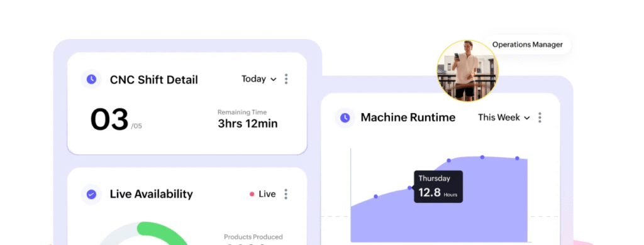Click the 03 shift count value
The width and height of the screenshot is (644, 245).
coord(109,119)
